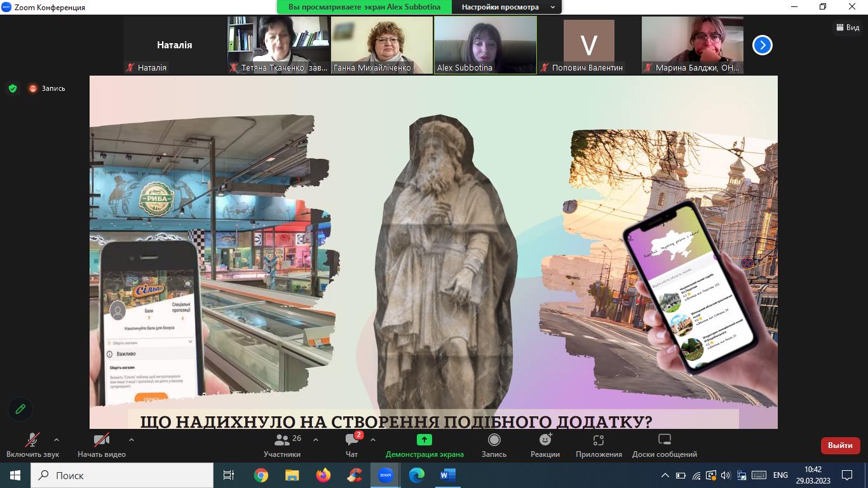Open the Apps panel

pyautogui.click(x=598, y=445)
